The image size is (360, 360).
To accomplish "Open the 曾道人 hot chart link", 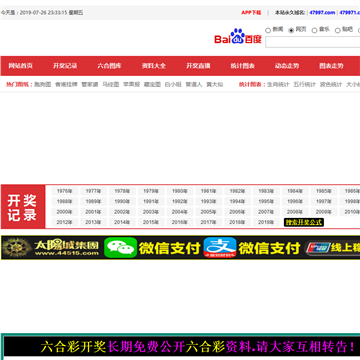I will 194,85.
